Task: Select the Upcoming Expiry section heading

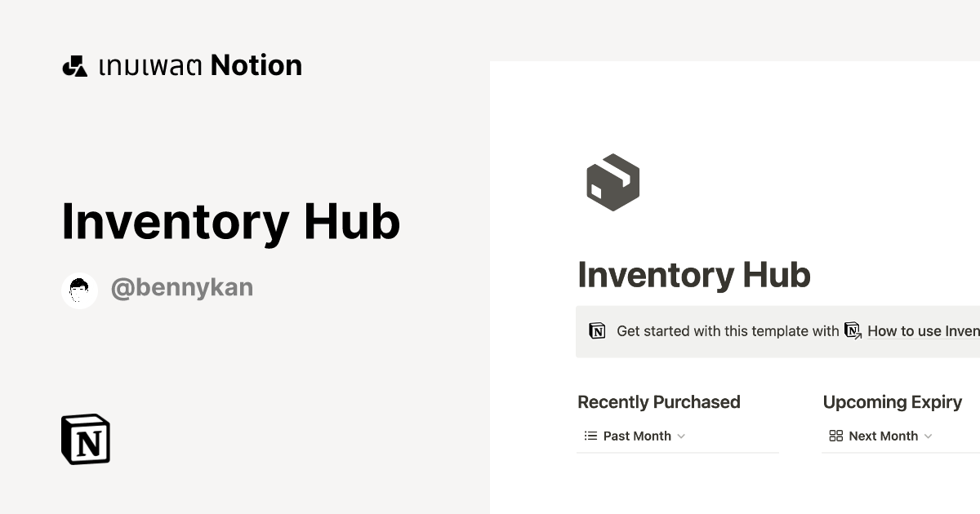Action: click(893, 401)
